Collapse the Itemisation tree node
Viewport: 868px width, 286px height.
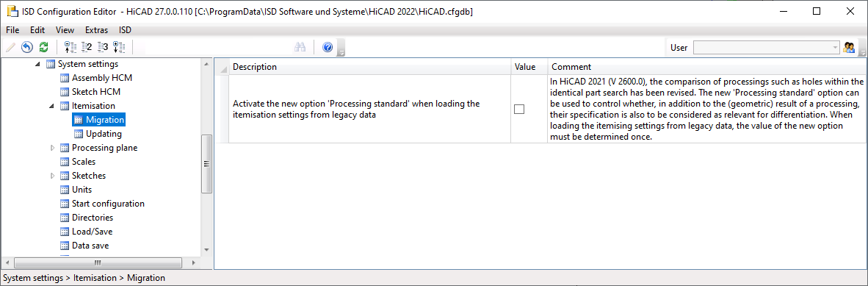click(51, 106)
